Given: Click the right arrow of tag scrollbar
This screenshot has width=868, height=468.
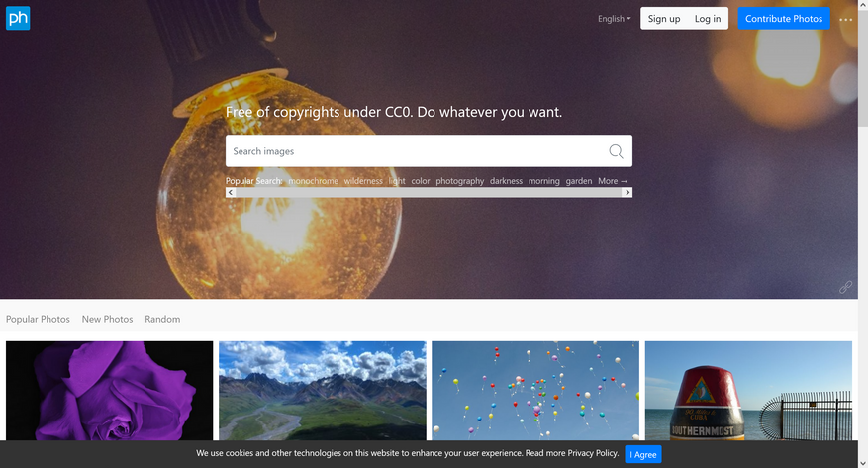Looking at the screenshot, I should [627, 193].
